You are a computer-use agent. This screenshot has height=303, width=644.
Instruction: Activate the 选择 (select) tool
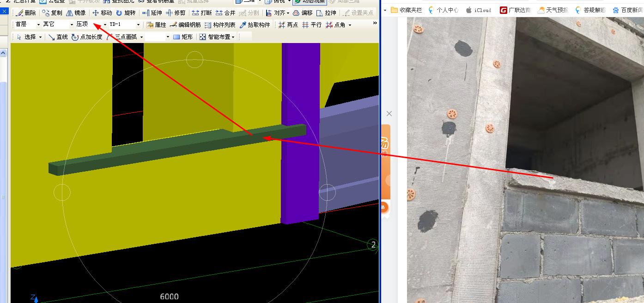pyautogui.click(x=26, y=37)
